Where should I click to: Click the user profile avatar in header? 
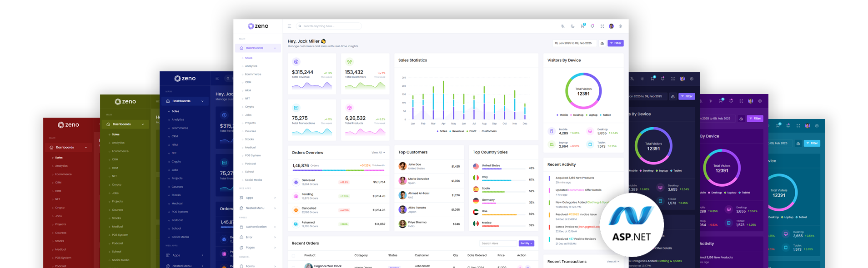(611, 26)
